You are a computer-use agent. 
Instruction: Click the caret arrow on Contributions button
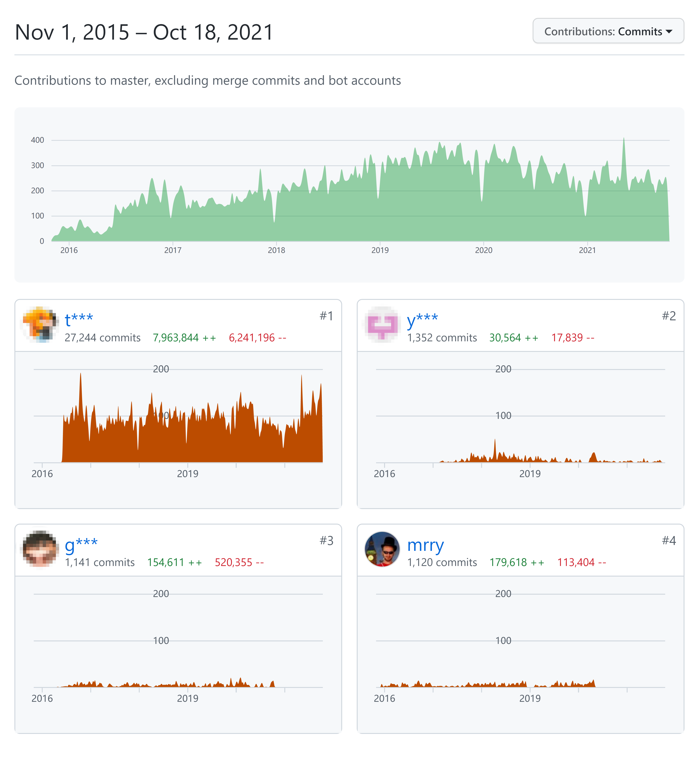click(669, 31)
